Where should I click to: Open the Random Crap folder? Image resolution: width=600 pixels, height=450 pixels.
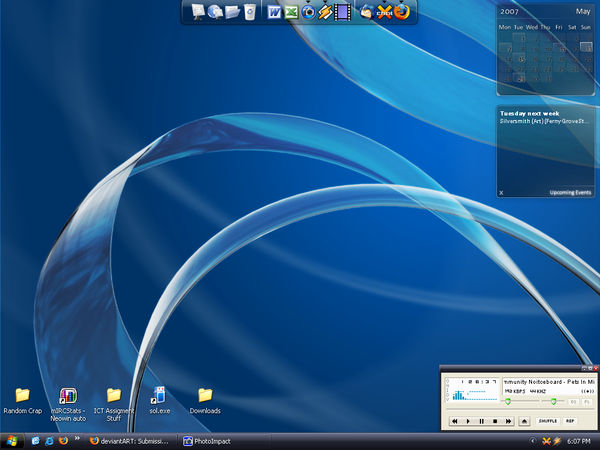click(23, 401)
